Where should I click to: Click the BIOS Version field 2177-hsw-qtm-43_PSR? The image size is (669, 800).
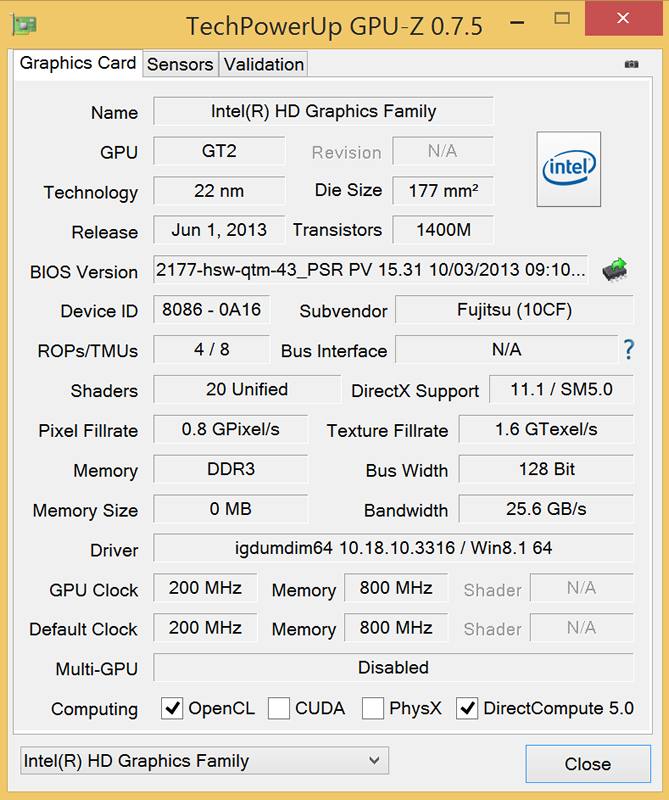coord(370,269)
